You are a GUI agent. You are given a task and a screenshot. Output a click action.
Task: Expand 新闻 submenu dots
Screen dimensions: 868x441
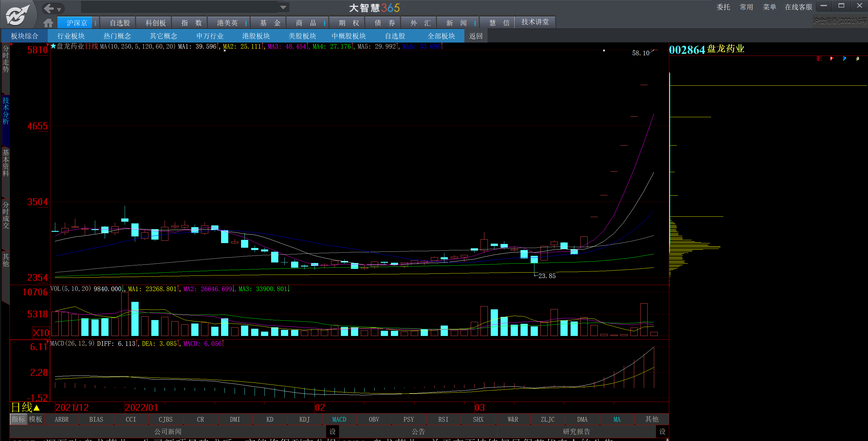(475, 23)
